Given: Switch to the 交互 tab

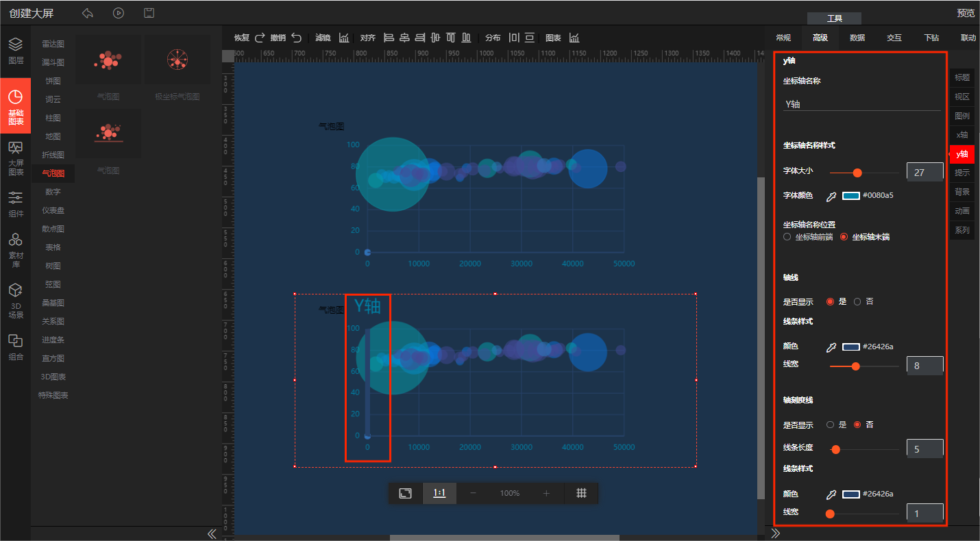Looking at the screenshot, I should pos(894,38).
